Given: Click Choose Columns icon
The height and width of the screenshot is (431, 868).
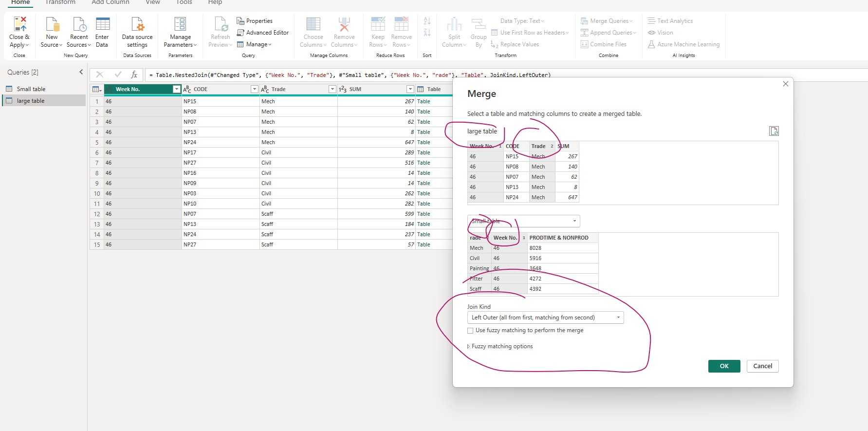Looking at the screenshot, I should tap(313, 24).
